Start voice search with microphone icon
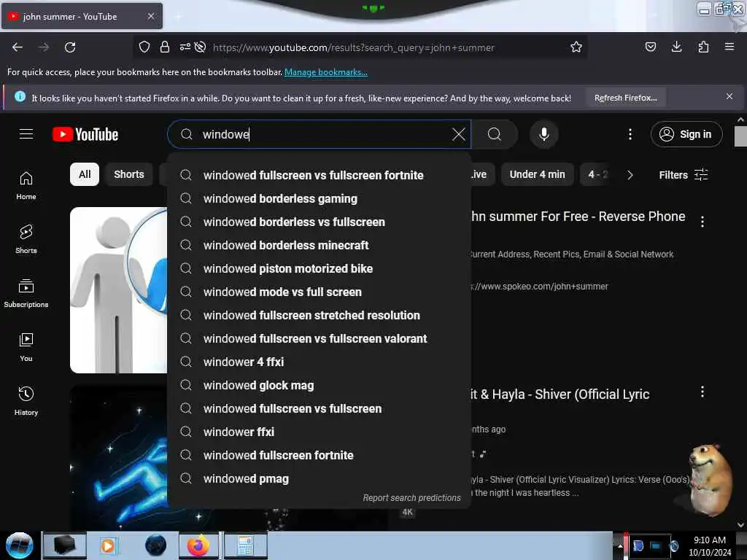This screenshot has width=747, height=560. coord(543,134)
